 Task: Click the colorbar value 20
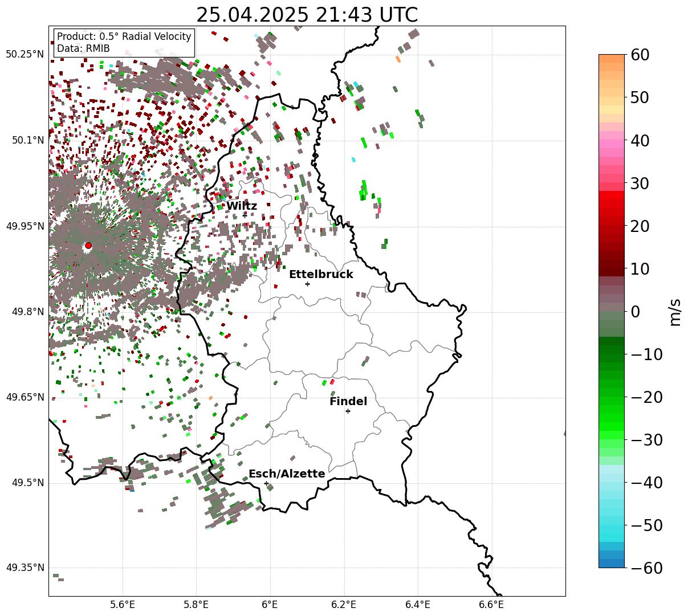tap(639, 226)
